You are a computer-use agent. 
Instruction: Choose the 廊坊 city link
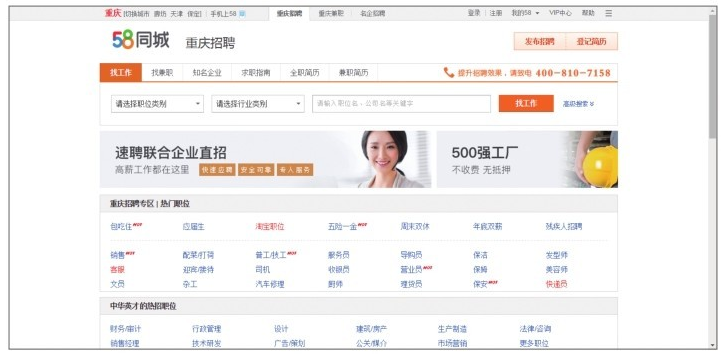160,14
